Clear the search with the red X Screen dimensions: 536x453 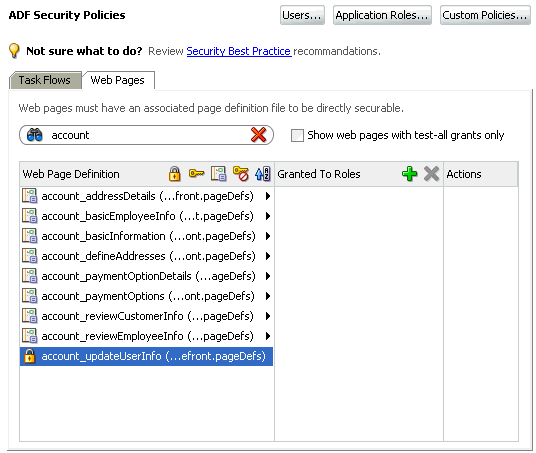coord(258,135)
